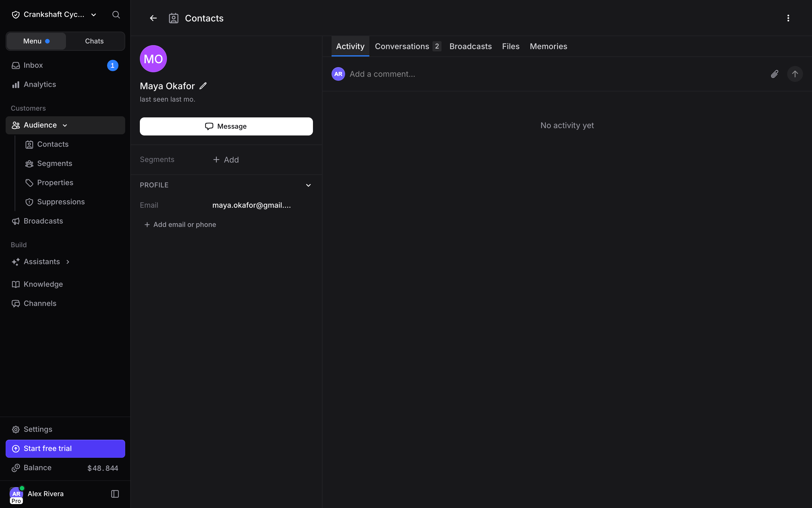The image size is (812, 508).
Task: Click the paperclip attach file icon
Action: click(x=775, y=74)
